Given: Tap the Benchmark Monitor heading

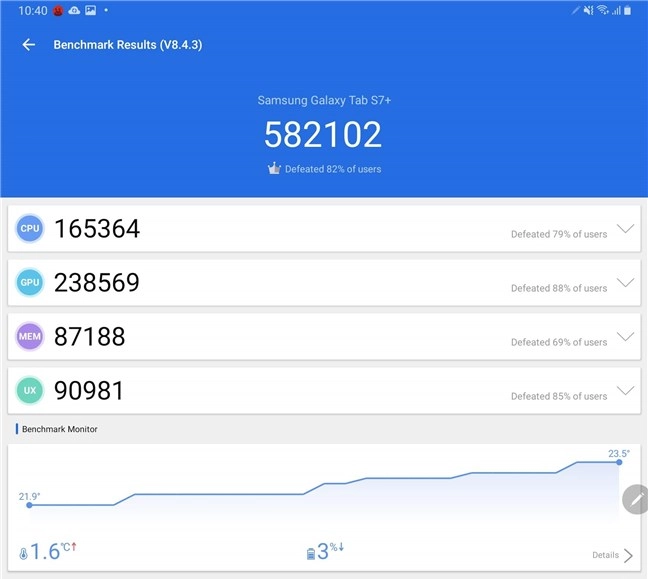Looking at the screenshot, I should click(60, 429).
